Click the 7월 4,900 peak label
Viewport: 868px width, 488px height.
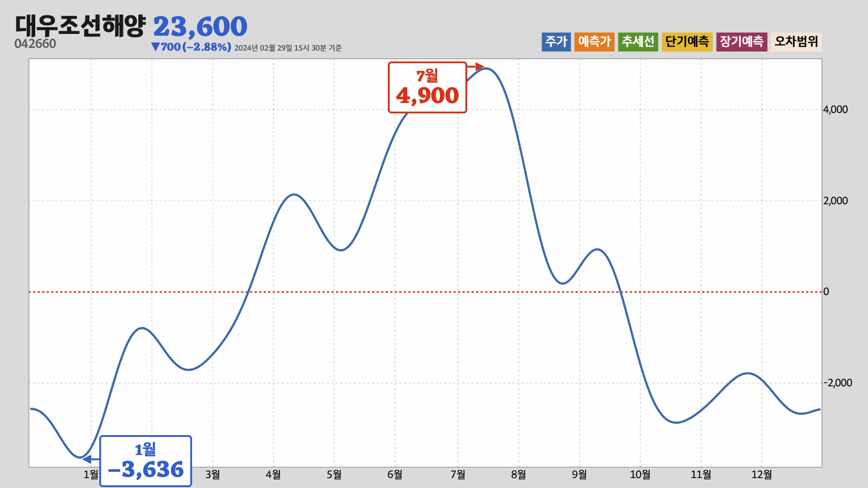pyautogui.click(x=427, y=88)
